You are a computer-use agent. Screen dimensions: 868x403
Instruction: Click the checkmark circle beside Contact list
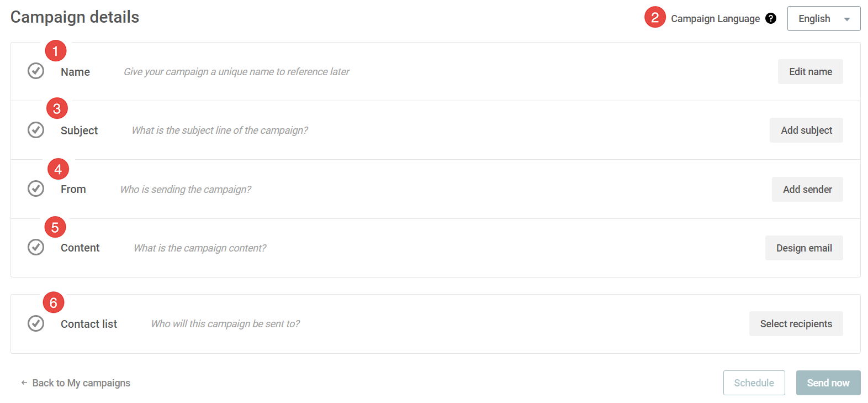pyautogui.click(x=36, y=323)
